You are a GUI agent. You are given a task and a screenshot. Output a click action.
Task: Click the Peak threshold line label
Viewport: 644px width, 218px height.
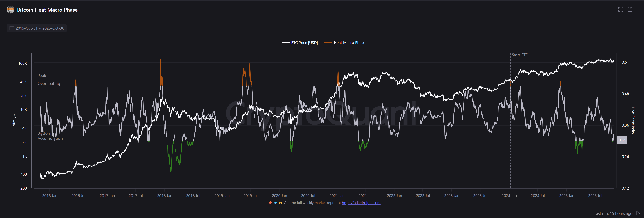click(x=42, y=75)
